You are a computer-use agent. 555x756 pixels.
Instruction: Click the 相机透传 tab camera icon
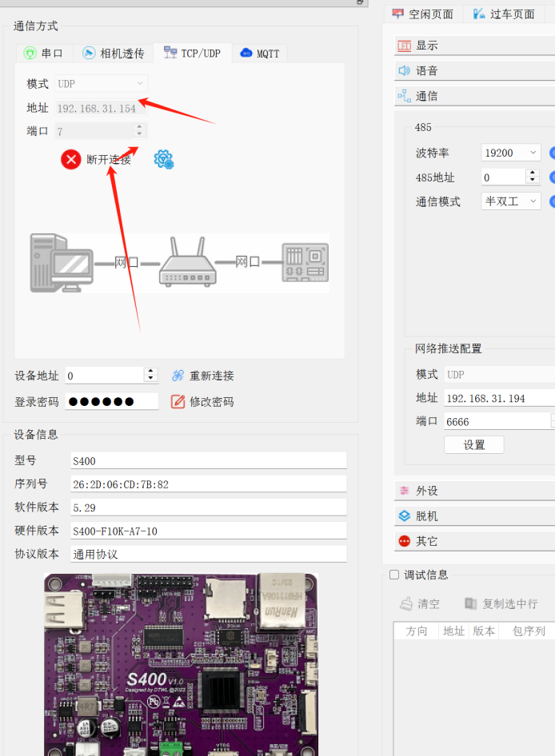click(x=89, y=53)
